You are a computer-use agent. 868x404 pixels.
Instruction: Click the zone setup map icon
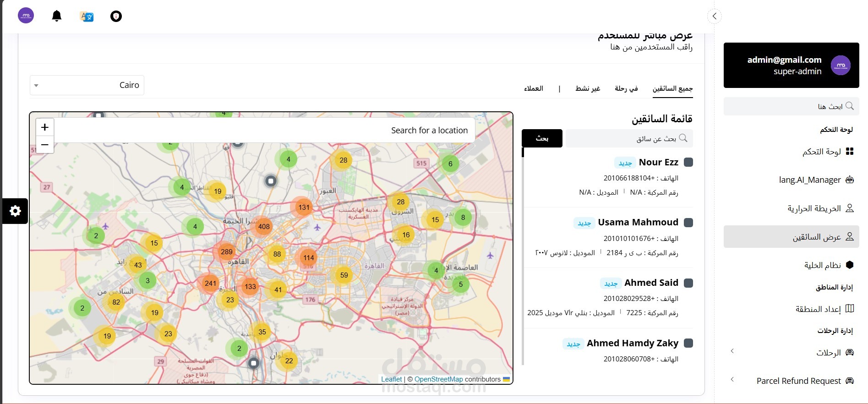coord(850,309)
